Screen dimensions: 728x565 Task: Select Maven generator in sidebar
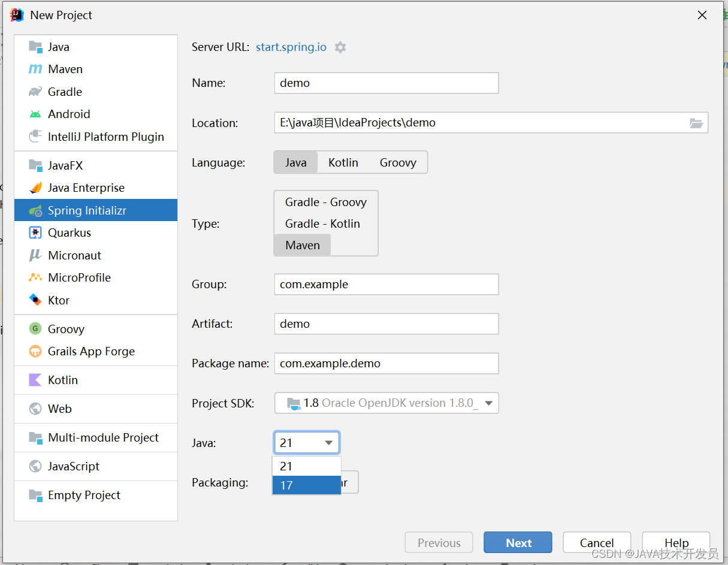[96, 70]
